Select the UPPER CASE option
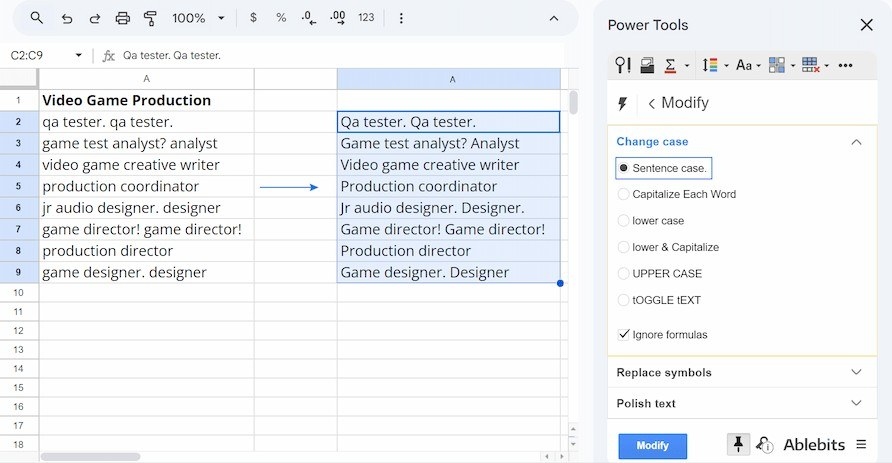This screenshot has width=892, height=463. [660, 274]
